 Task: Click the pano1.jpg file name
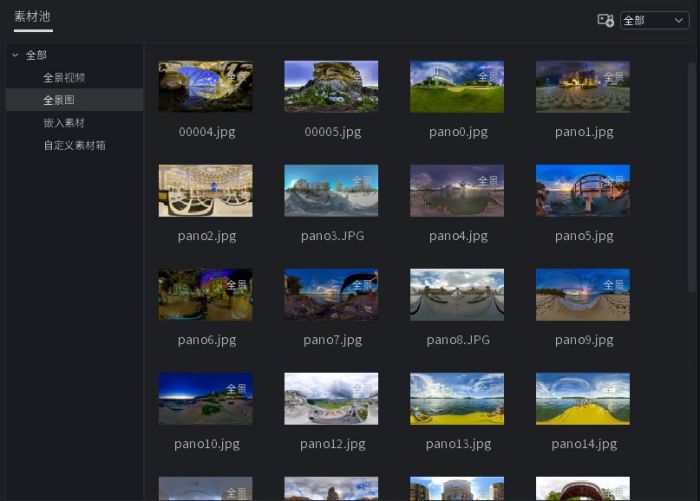pyautogui.click(x=584, y=132)
